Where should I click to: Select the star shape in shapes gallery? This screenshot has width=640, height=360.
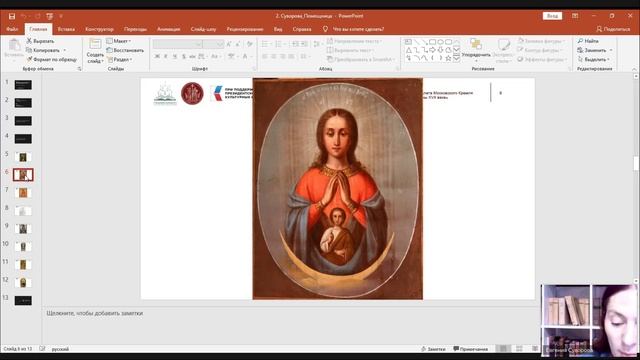click(448, 58)
